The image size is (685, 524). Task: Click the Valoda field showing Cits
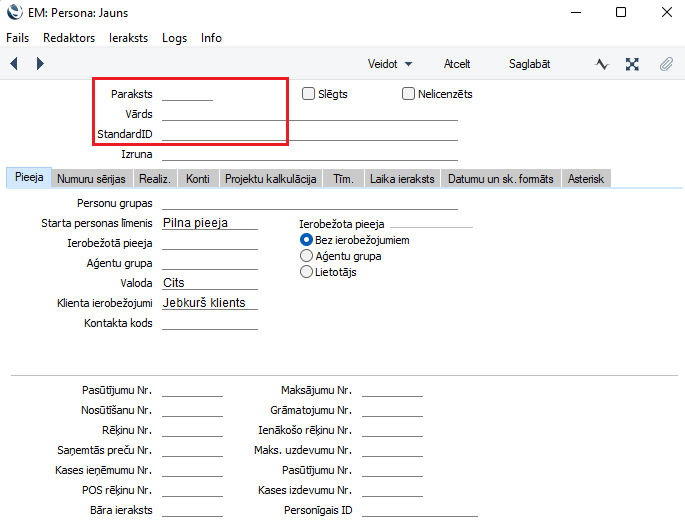[x=209, y=283]
